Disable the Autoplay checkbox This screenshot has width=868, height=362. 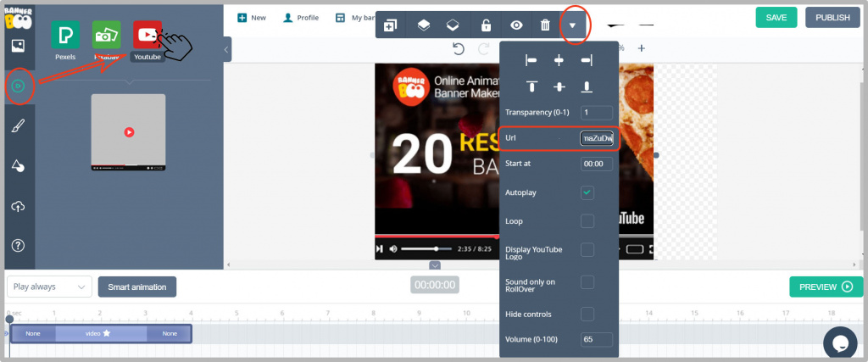tap(587, 192)
